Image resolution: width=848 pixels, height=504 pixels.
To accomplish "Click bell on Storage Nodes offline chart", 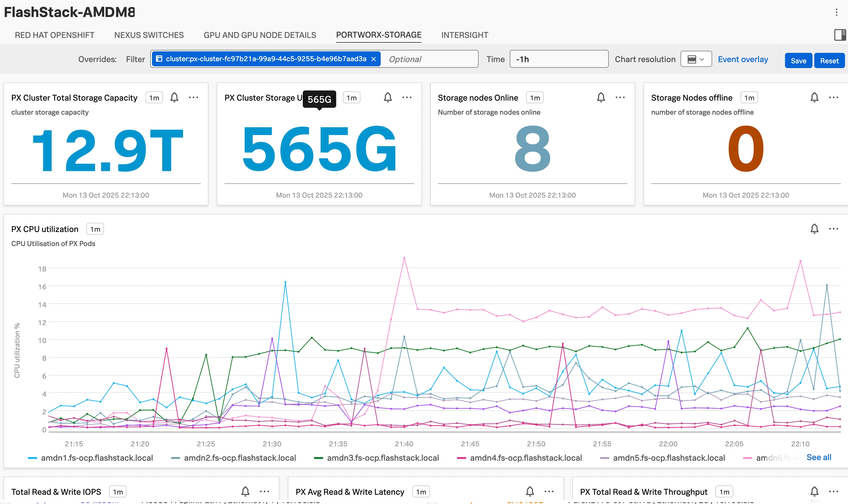I will [814, 97].
